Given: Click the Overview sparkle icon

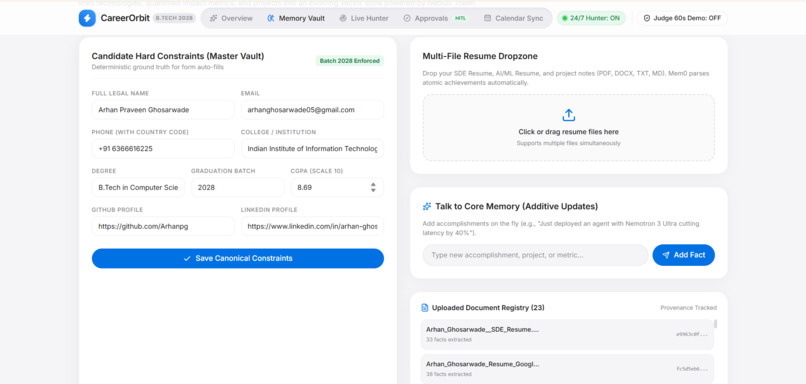Looking at the screenshot, I should point(213,18).
